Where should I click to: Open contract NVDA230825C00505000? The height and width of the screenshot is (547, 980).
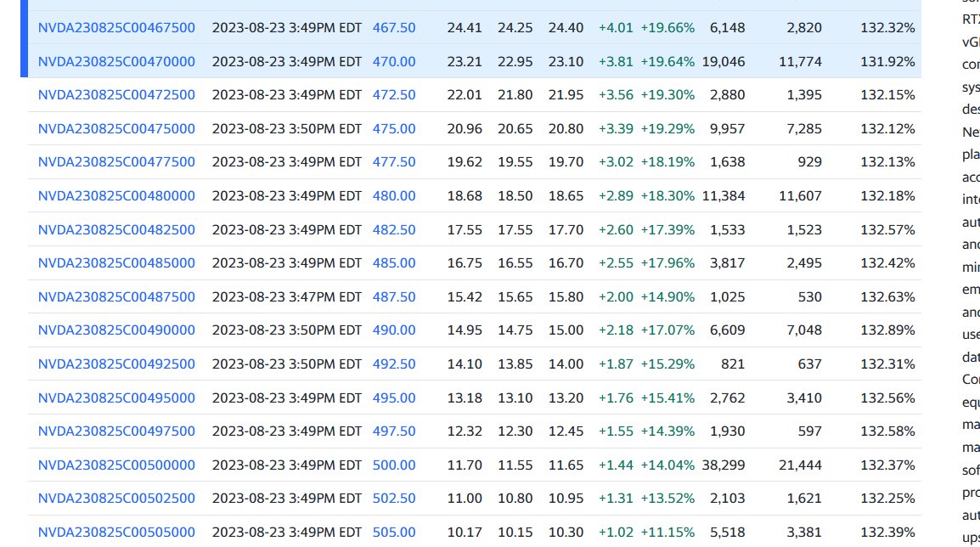pos(116,532)
